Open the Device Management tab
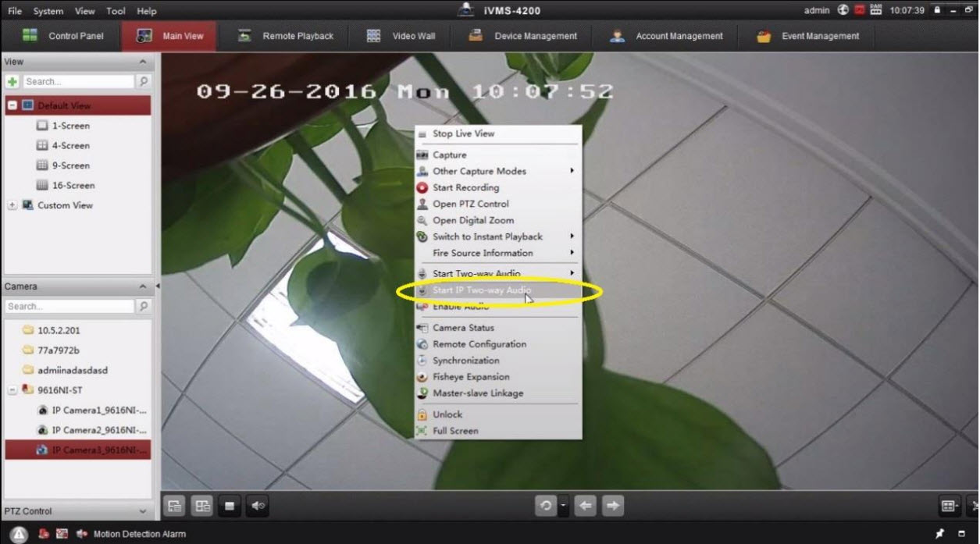Image resolution: width=980 pixels, height=544 pixels. click(x=535, y=36)
